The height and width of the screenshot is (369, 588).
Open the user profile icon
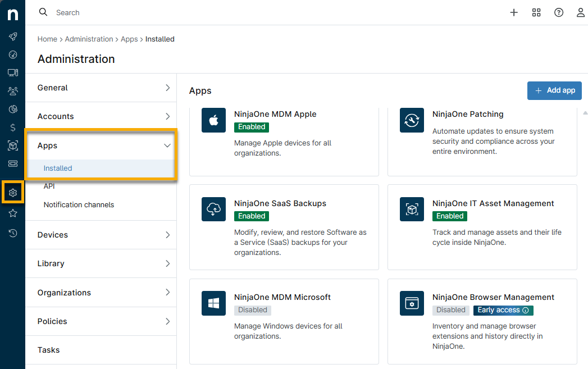point(581,12)
